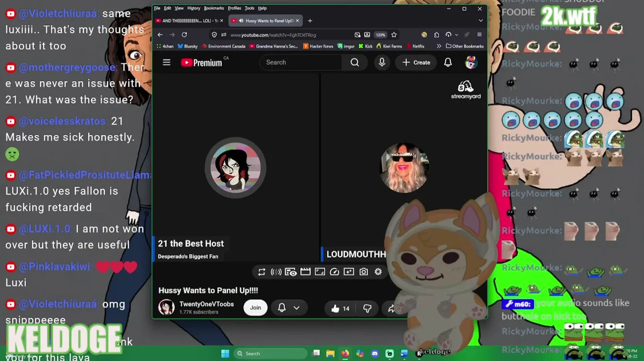Expand the toolbar extension dropdown arrow
Viewport: 644px width, 361px height.
click(x=456, y=35)
